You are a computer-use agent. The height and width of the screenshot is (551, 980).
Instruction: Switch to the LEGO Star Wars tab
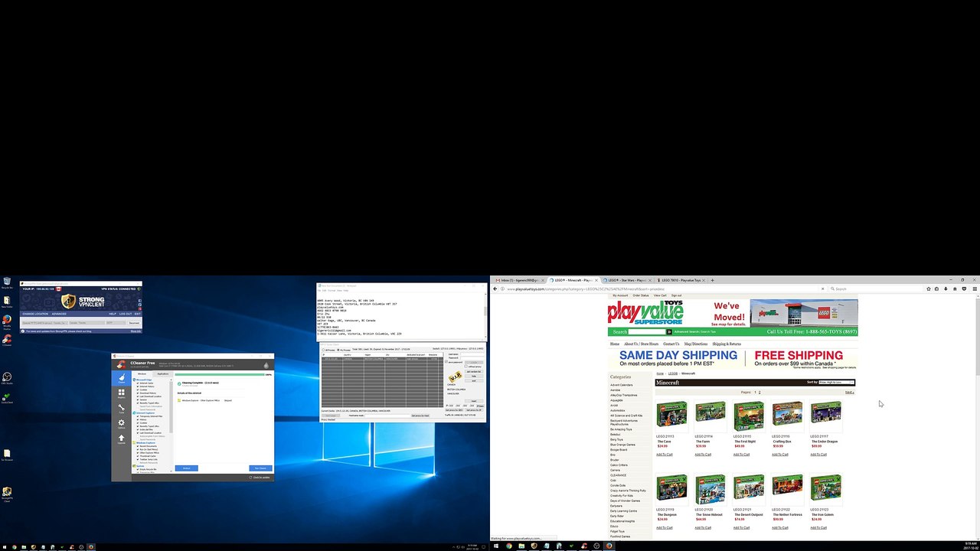tap(627, 280)
